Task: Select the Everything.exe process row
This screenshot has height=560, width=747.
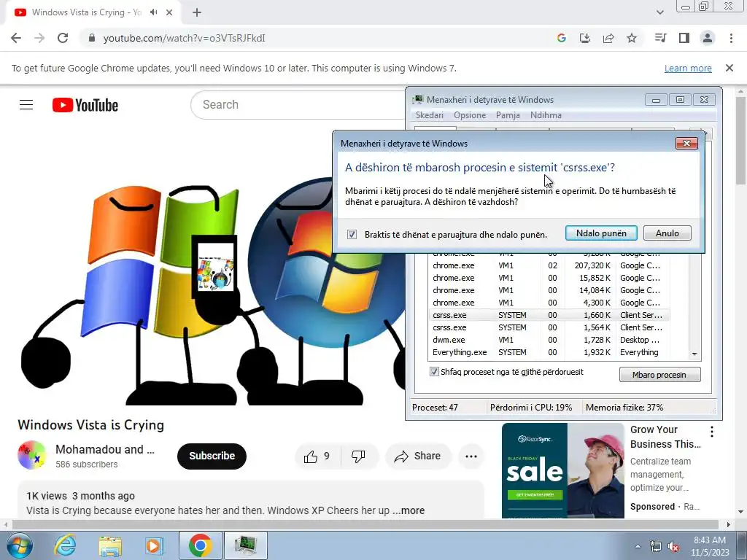Action: tap(549, 352)
